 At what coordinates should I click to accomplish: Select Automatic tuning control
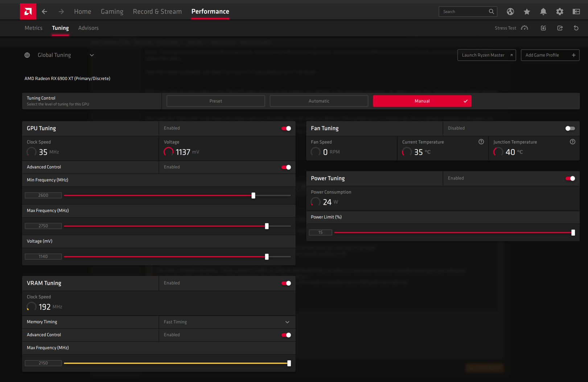click(319, 101)
